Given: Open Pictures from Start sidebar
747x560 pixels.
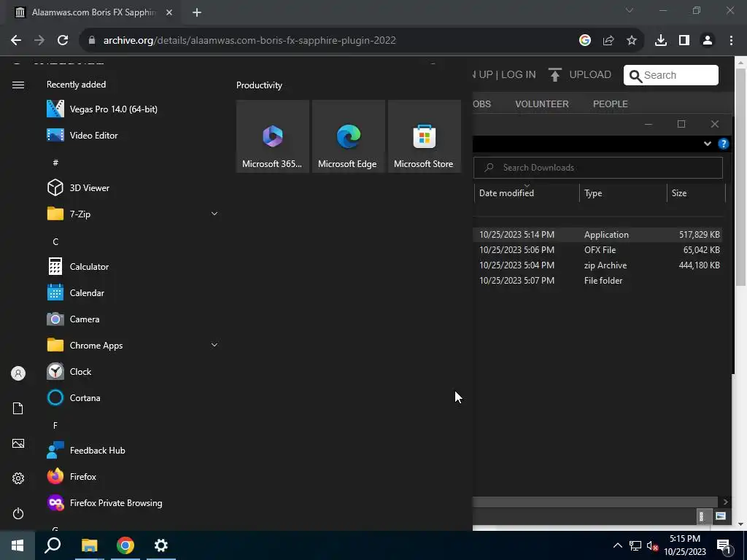Looking at the screenshot, I should pyautogui.click(x=18, y=443).
